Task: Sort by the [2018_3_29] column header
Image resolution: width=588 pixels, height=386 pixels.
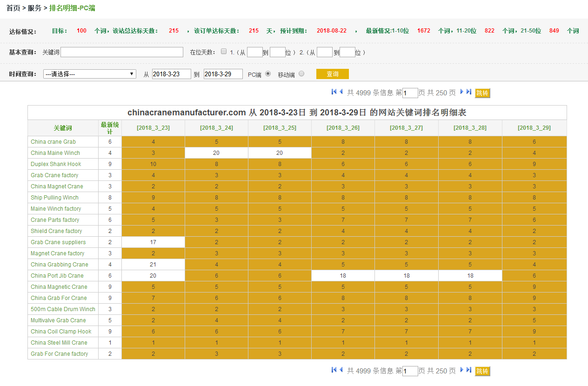Action: (x=534, y=128)
